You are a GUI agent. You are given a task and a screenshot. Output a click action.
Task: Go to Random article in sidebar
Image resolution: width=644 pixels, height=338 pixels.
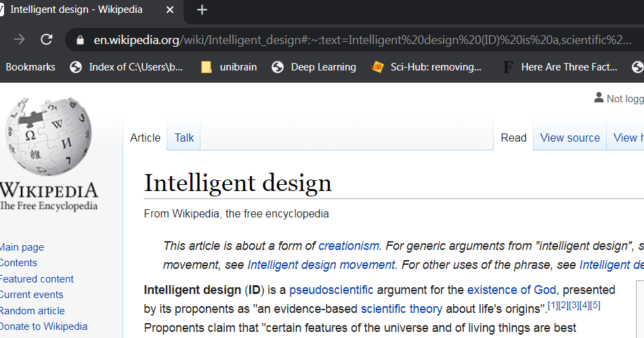coord(32,310)
